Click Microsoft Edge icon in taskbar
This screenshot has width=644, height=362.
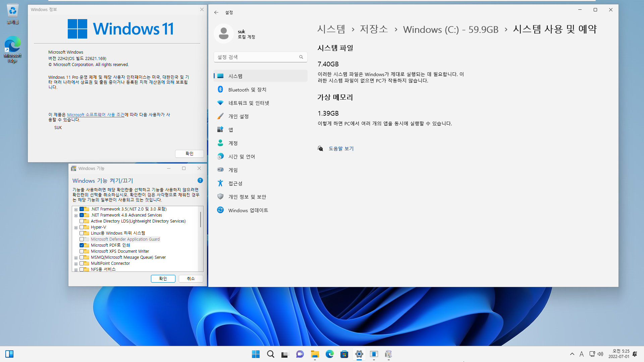(329, 354)
